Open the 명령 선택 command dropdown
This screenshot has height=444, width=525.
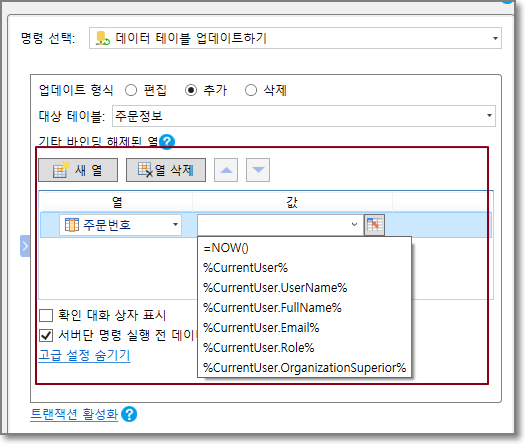(x=295, y=38)
